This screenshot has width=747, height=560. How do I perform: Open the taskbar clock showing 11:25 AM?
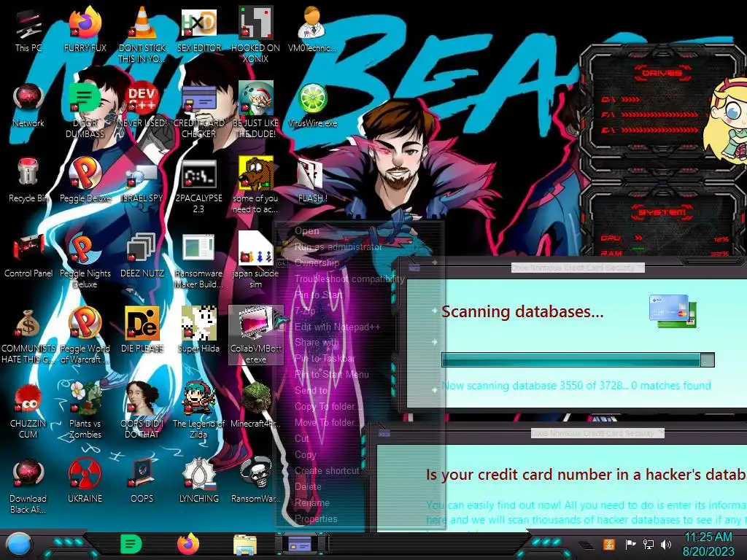click(708, 544)
